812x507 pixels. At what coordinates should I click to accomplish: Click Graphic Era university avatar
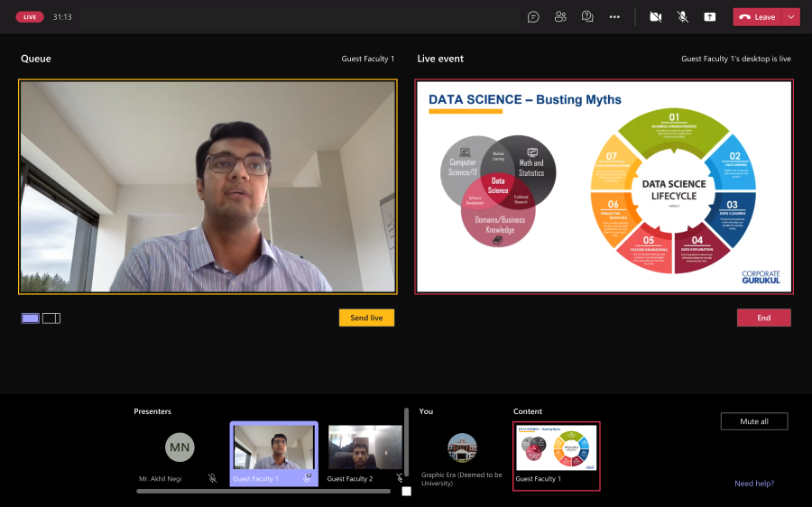(x=462, y=447)
